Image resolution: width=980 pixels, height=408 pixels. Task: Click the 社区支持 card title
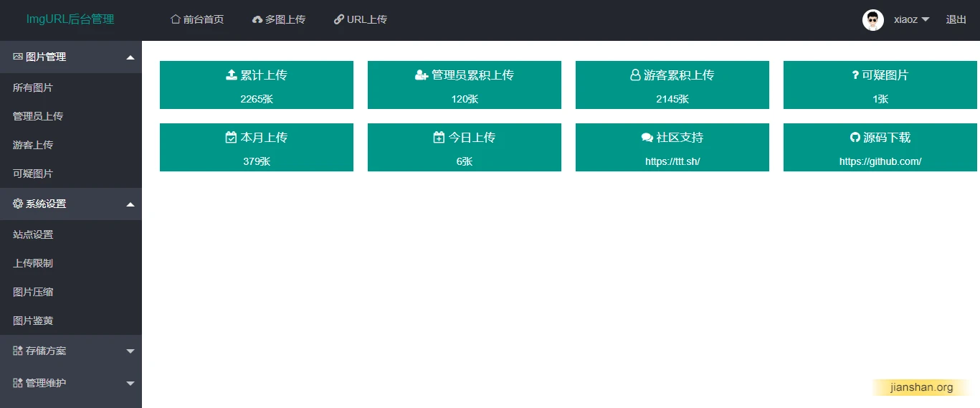pos(680,137)
